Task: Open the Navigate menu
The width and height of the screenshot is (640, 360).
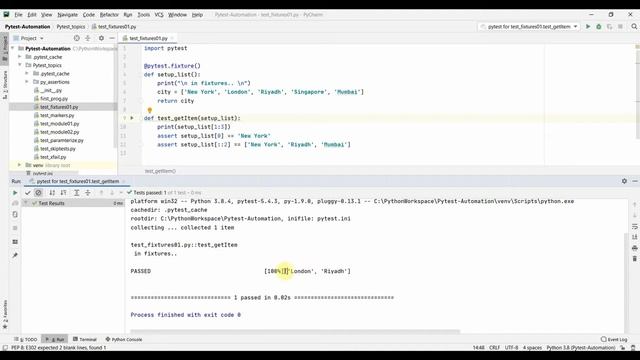Action: [67, 15]
